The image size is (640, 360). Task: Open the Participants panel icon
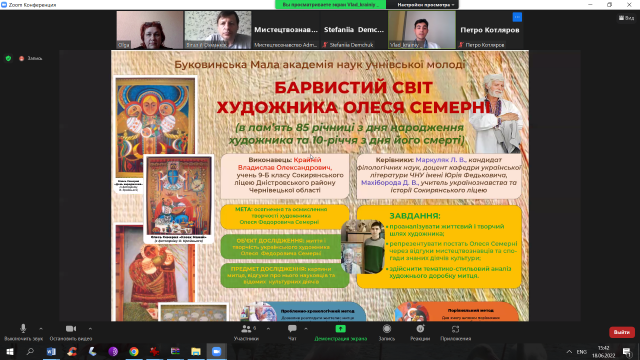pos(246,329)
